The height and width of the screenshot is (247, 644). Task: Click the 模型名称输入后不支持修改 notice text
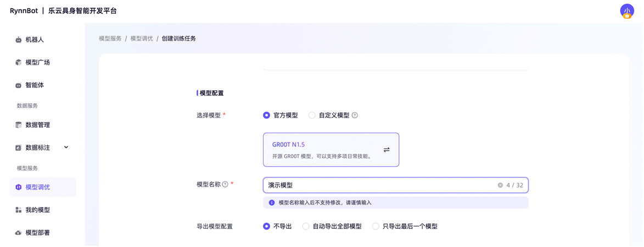pyautogui.click(x=326, y=203)
